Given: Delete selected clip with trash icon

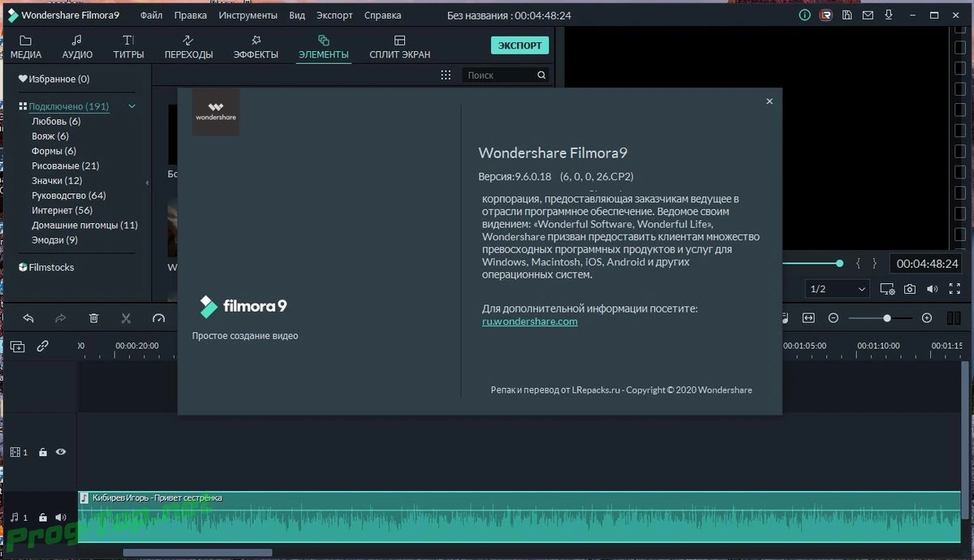Looking at the screenshot, I should pos(93,318).
